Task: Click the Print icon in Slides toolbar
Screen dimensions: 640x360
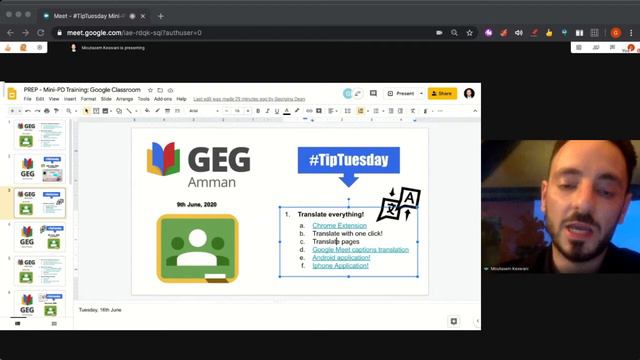Action: (47, 111)
